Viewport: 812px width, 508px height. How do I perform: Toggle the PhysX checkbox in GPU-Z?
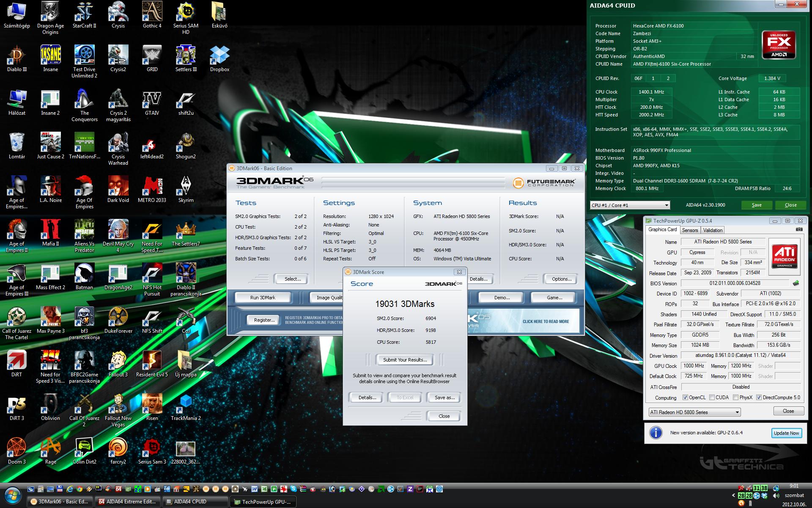point(736,398)
